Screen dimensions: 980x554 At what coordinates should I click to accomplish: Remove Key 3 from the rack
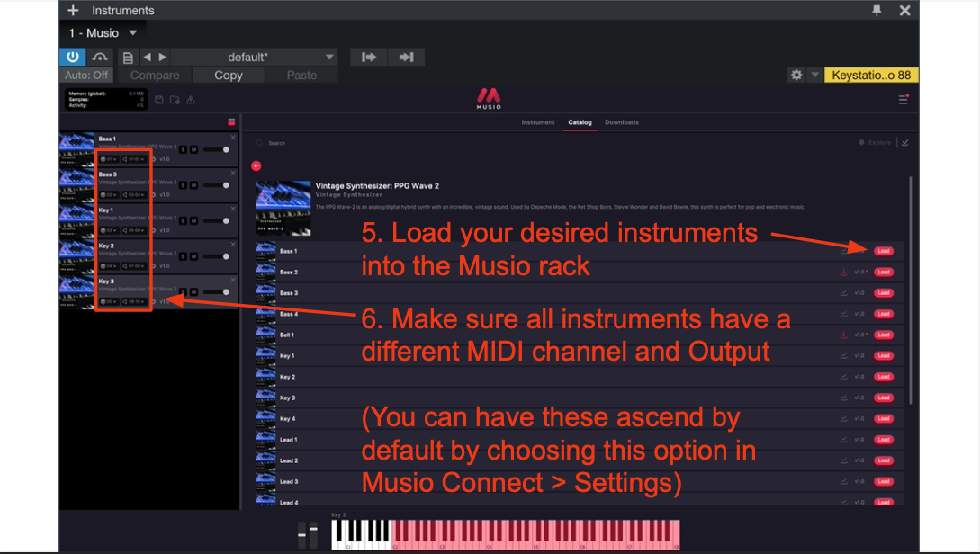pyautogui.click(x=233, y=281)
